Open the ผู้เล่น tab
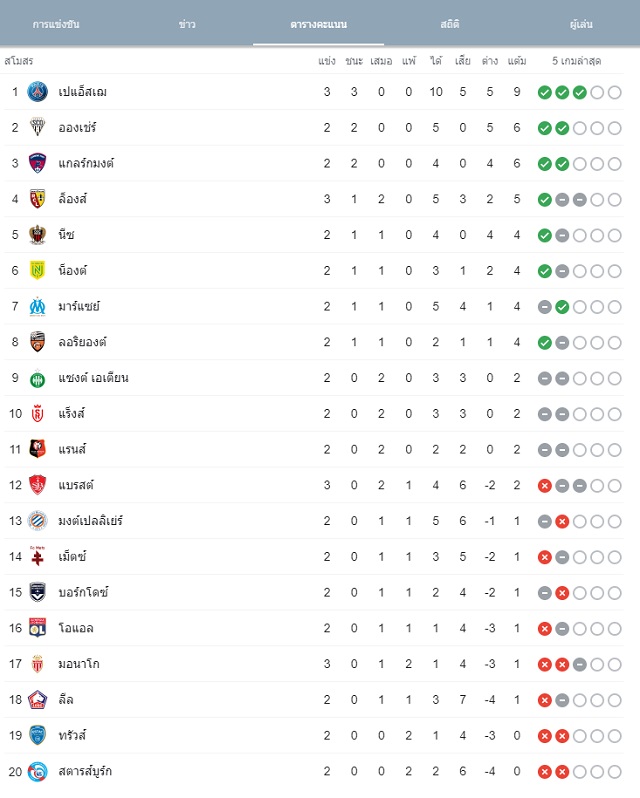This screenshot has width=640, height=798. click(x=581, y=24)
